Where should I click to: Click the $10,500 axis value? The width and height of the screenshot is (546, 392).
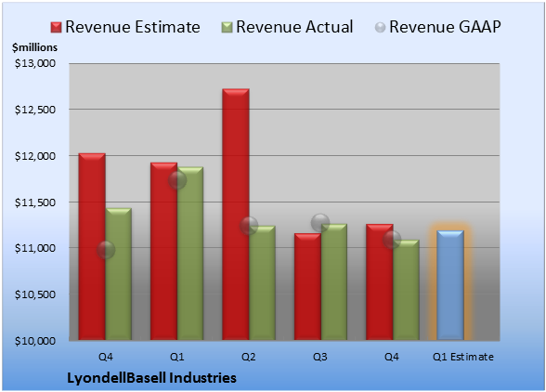tap(35, 294)
